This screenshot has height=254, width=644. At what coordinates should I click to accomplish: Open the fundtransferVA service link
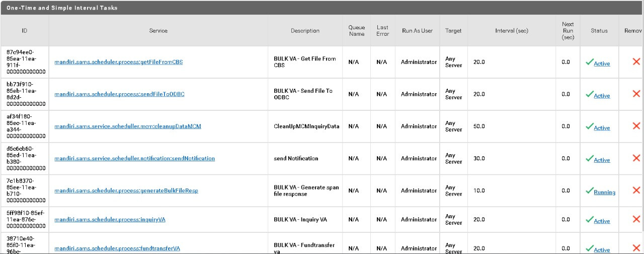(x=117, y=248)
